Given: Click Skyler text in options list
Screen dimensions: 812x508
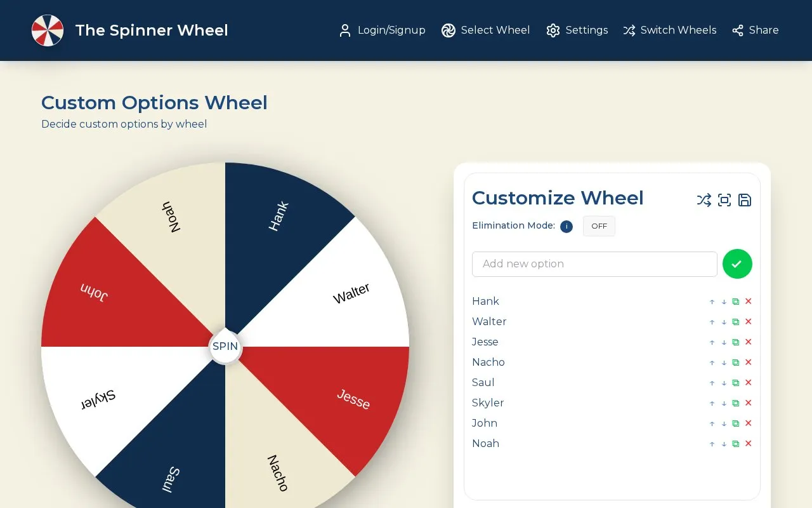Looking at the screenshot, I should click(488, 403).
